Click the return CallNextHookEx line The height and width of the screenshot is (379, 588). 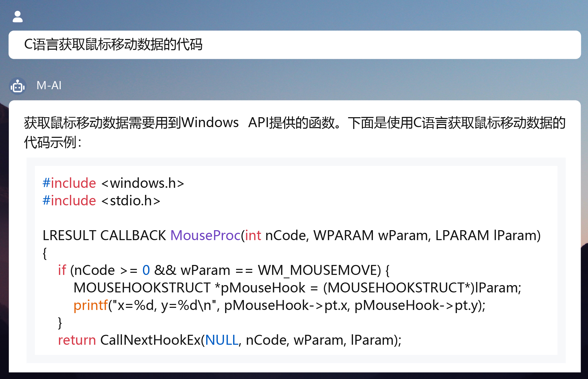point(229,340)
